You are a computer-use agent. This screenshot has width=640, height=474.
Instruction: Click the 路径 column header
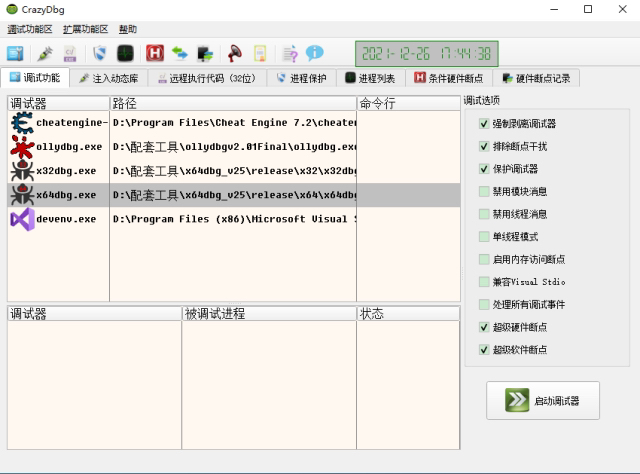click(233, 103)
